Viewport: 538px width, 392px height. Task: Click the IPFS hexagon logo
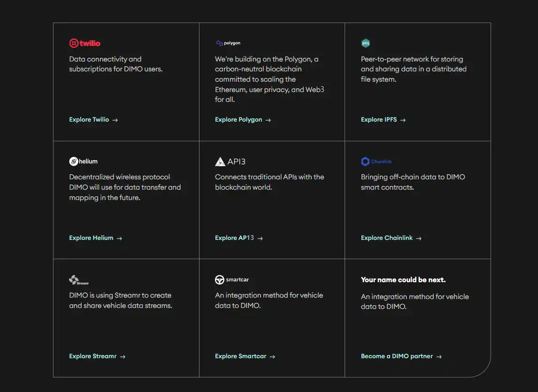[365, 43]
